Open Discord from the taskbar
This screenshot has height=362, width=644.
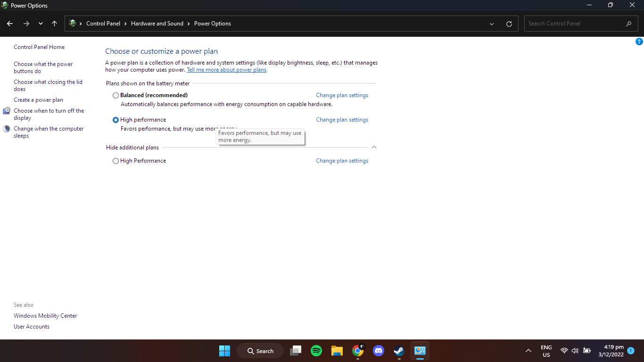coord(379,351)
